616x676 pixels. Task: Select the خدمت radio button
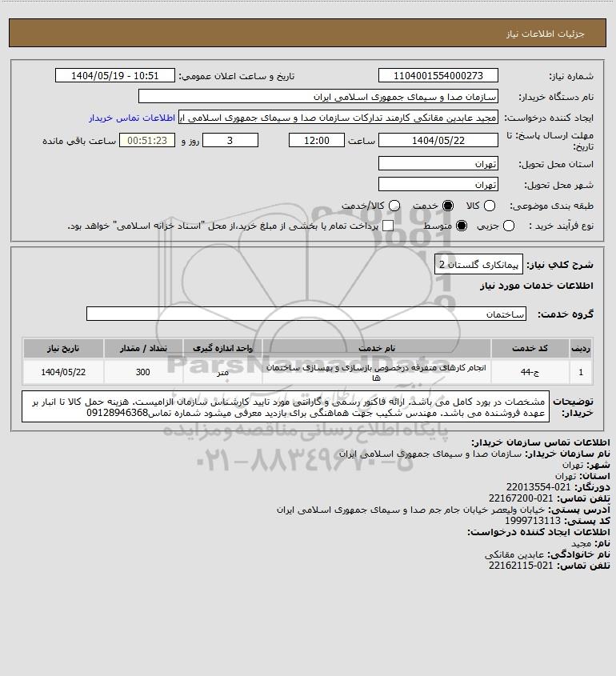[x=448, y=206]
